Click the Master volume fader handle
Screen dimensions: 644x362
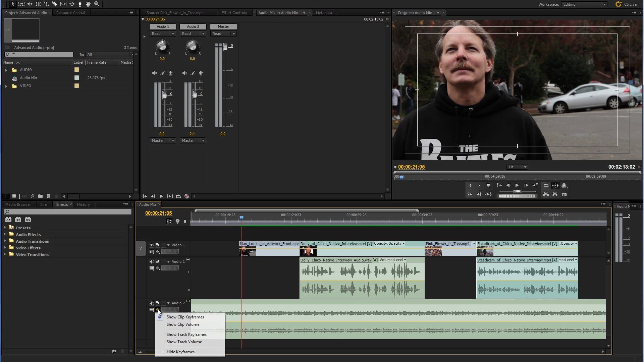225,47
